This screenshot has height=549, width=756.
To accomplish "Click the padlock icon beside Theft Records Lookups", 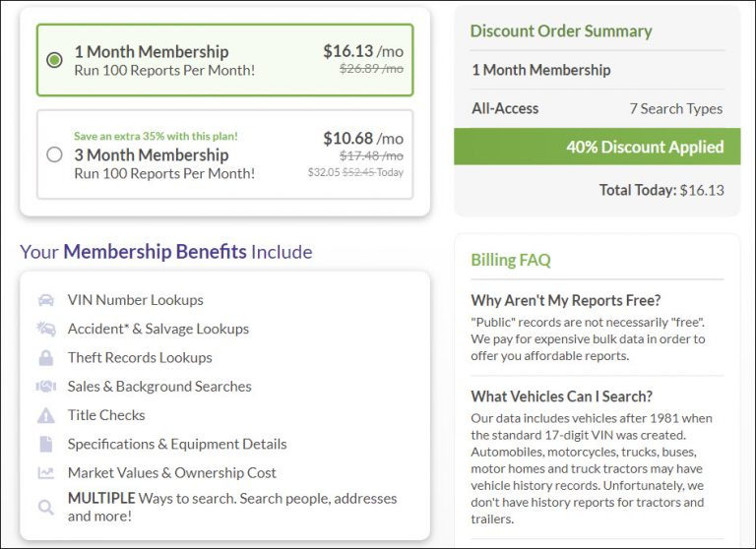I will tap(46, 358).
